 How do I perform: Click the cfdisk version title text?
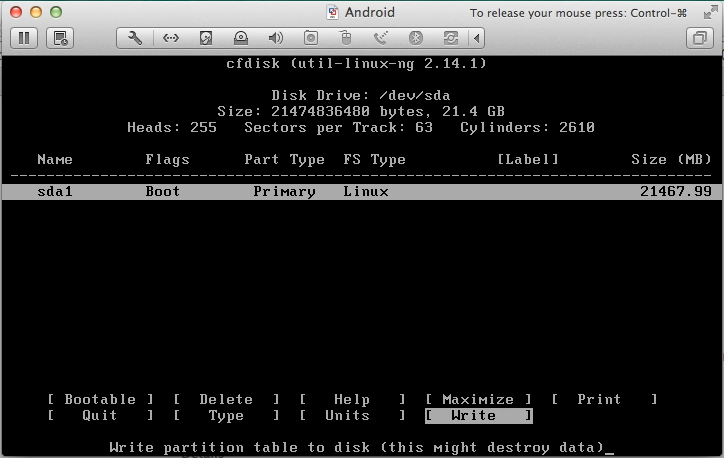pyautogui.click(x=356, y=63)
